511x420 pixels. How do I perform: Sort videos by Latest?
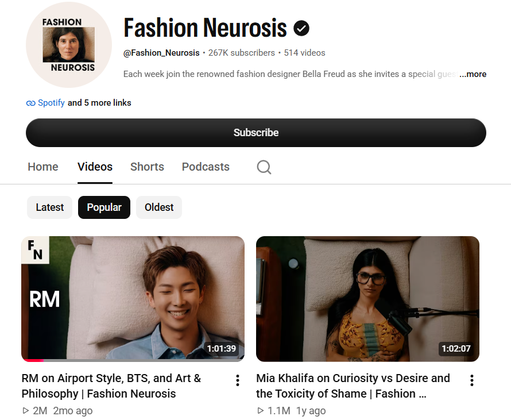(49, 207)
